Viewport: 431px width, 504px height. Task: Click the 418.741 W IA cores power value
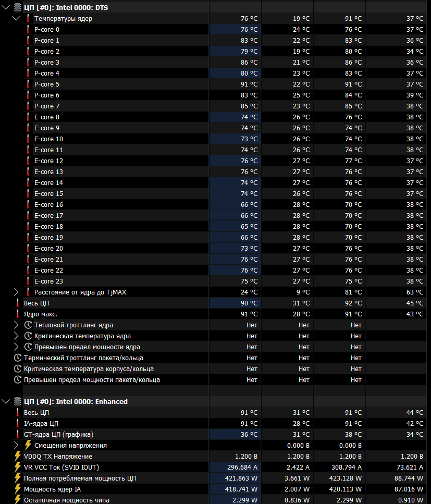(241, 489)
